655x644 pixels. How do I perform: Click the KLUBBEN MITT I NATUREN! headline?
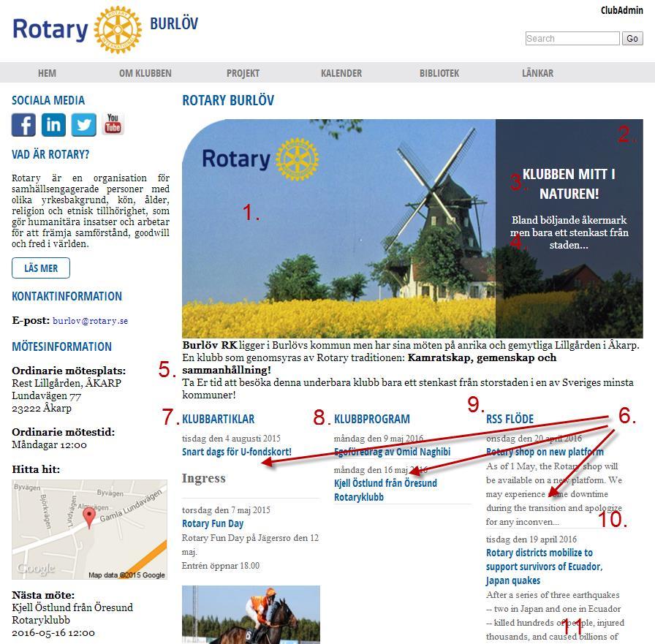569,183
